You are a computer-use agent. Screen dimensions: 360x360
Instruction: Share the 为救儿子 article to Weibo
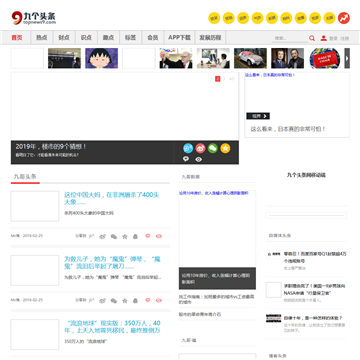(x=103, y=301)
